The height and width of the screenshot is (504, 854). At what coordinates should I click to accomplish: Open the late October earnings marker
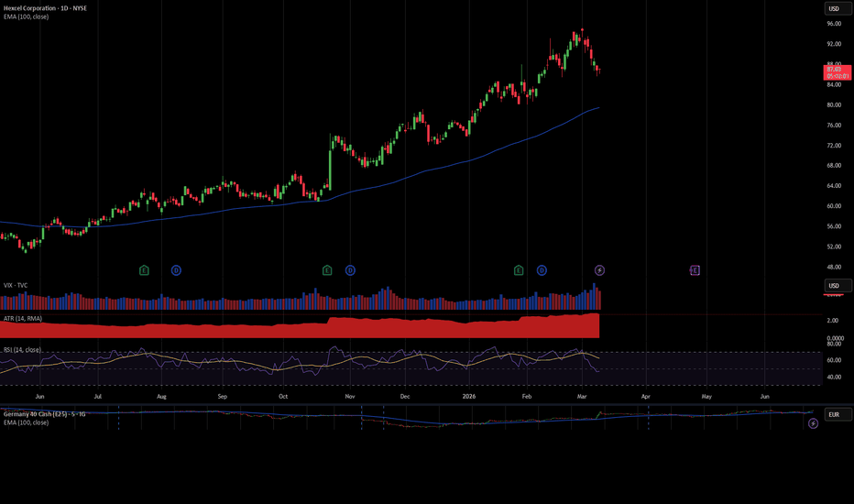[x=327, y=270]
